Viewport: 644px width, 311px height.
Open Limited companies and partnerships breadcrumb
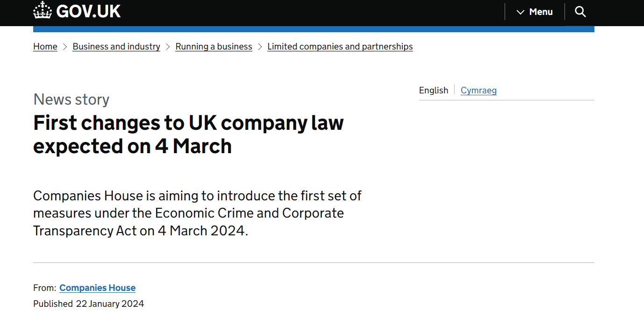340,47
